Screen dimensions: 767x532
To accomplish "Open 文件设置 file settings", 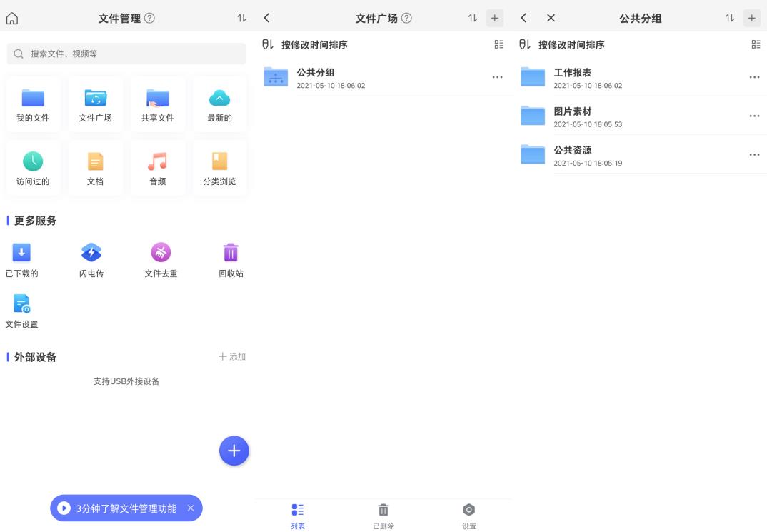I will 22,308.
